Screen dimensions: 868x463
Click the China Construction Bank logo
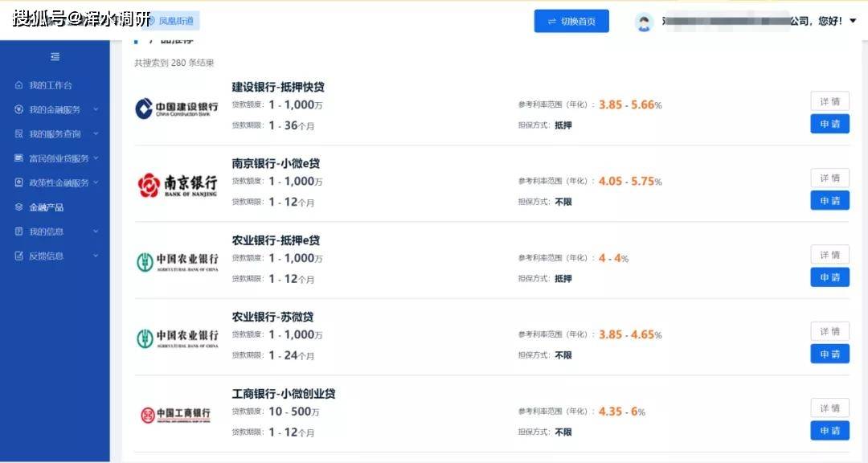pyautogui.click(x=177, y=109)
